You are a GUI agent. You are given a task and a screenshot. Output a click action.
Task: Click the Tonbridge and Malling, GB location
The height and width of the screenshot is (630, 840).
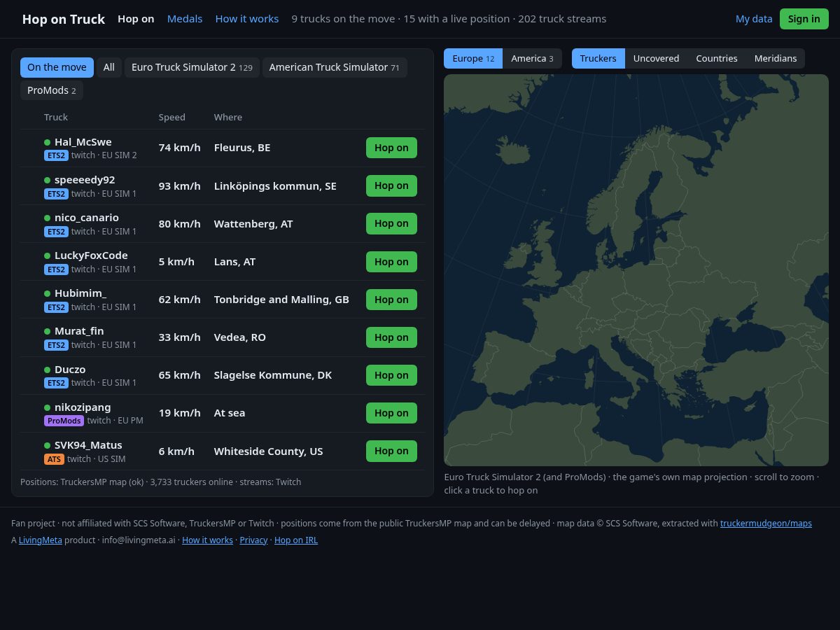tap(281, 300)
